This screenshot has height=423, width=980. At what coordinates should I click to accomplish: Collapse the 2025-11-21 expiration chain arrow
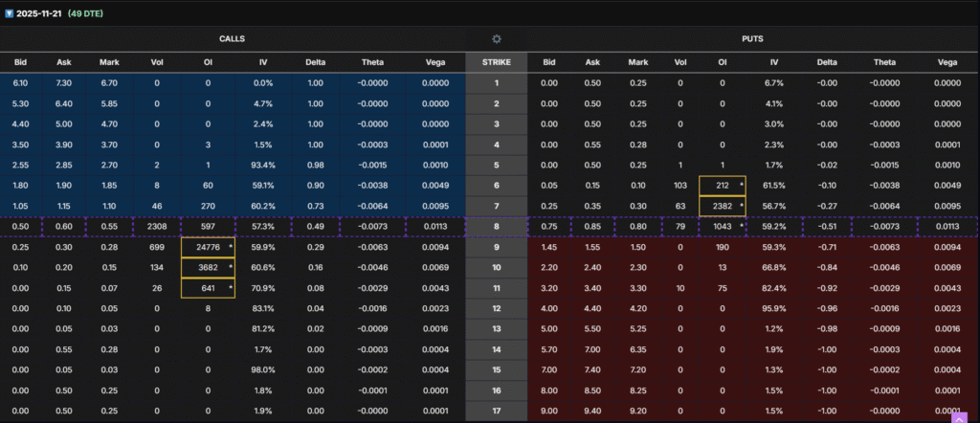point(9,14)
